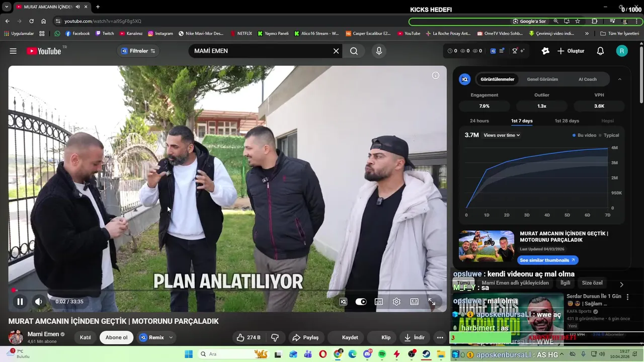Image resolution: width=644 pixels, height=362 pixels.
Task: Dislike the video
Action: (275, 337)
